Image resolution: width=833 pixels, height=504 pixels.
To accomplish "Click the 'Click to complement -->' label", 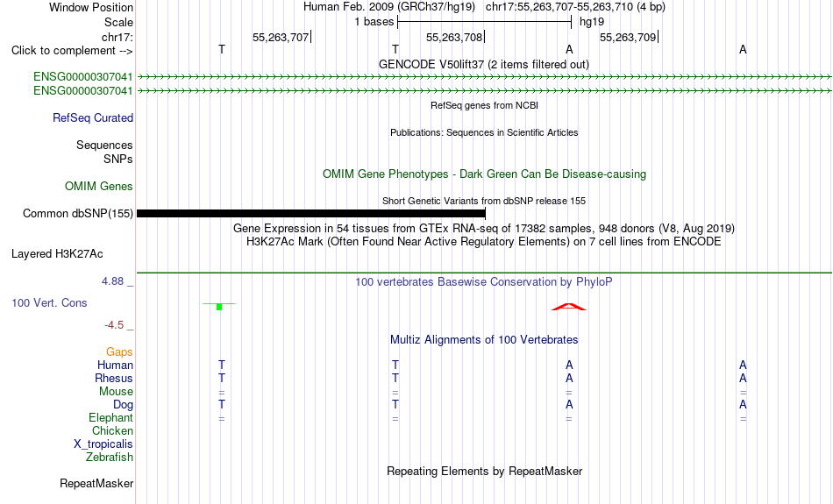I will pyautogui.click(x=72, y=51).
